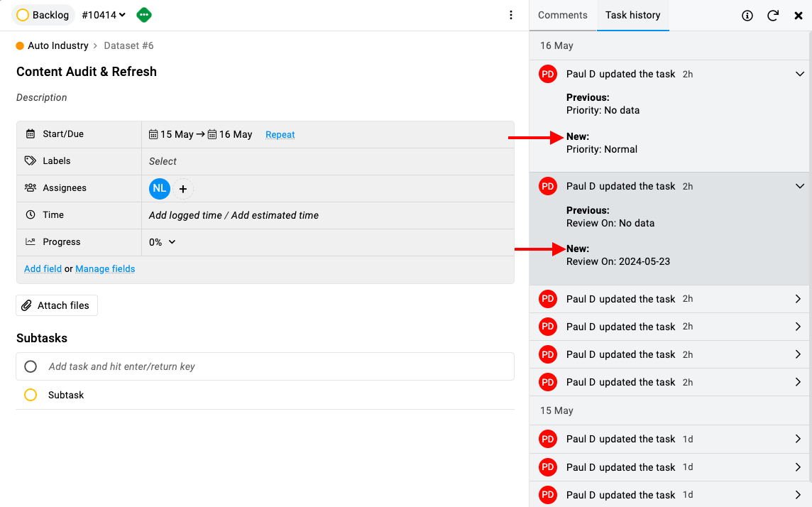Click the orange Auto Industry project dot
This screenshot has height=507, width=812.
(x=20, y=45)
